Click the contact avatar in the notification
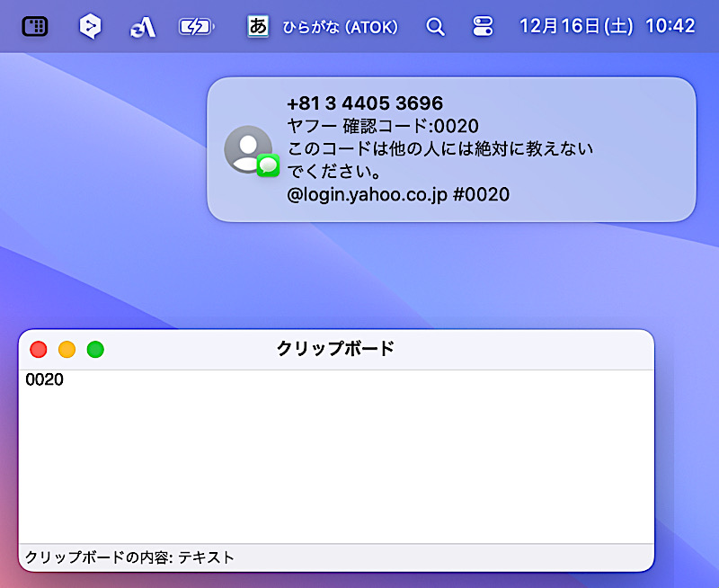This screenshot has width=719, height=588. [x=248, y=149]
